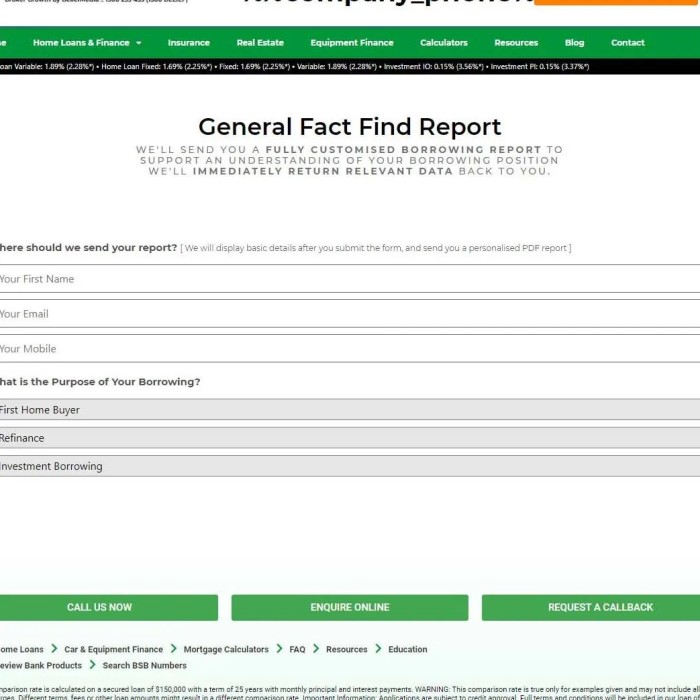The height and width of the screenshot is (700, 700).
Task: Open the Insurance menu item
Action: point(188,43)
